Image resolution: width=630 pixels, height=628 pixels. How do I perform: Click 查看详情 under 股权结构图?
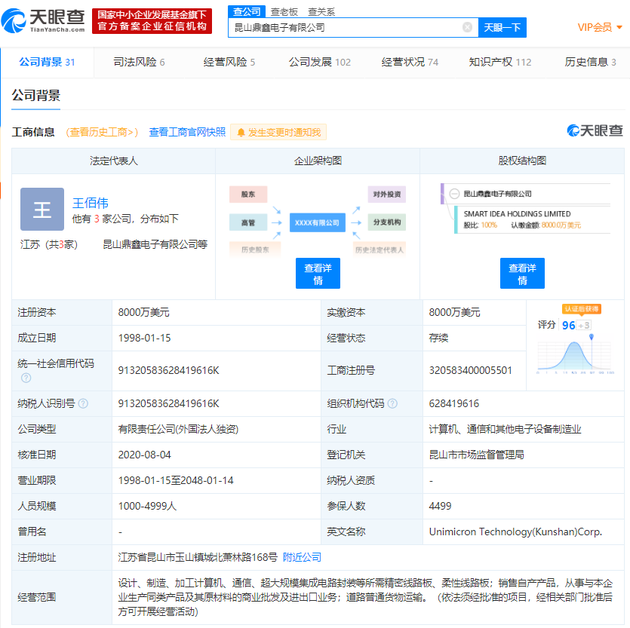click(x=522, y=274)
